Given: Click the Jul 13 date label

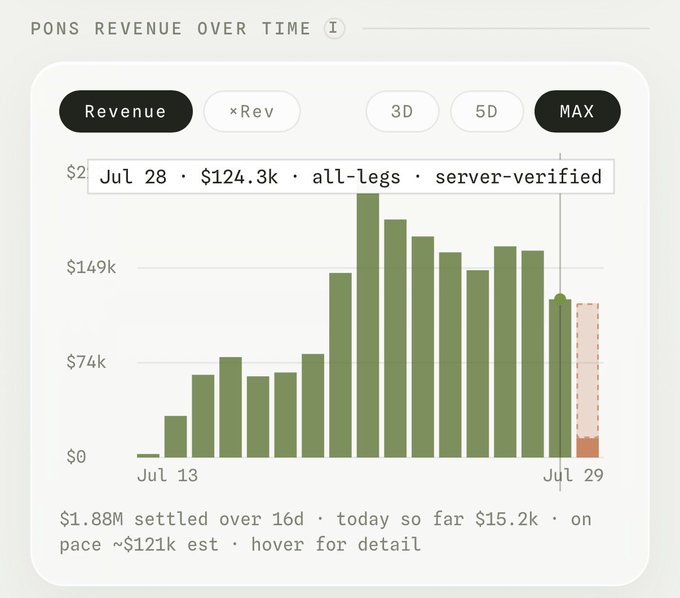Looking at the screenshot, I should tap(167, 476).
